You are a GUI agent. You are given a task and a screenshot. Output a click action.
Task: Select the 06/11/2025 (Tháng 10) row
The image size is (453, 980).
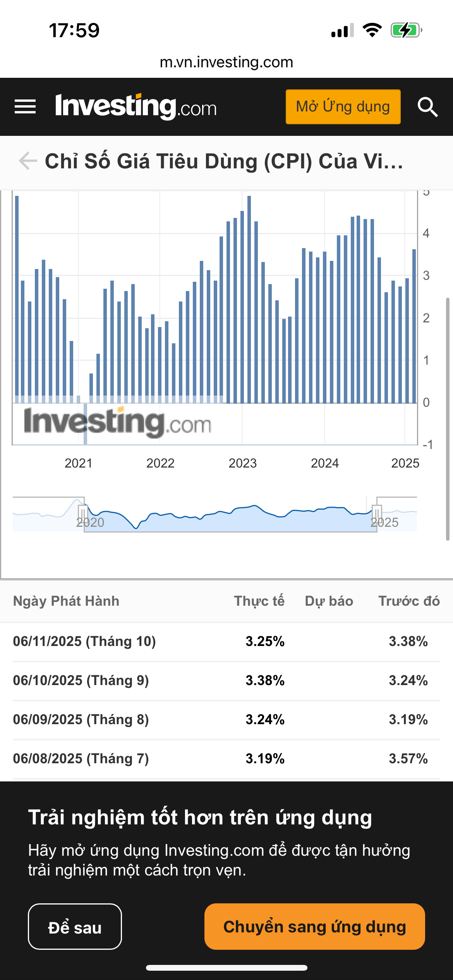226,641
